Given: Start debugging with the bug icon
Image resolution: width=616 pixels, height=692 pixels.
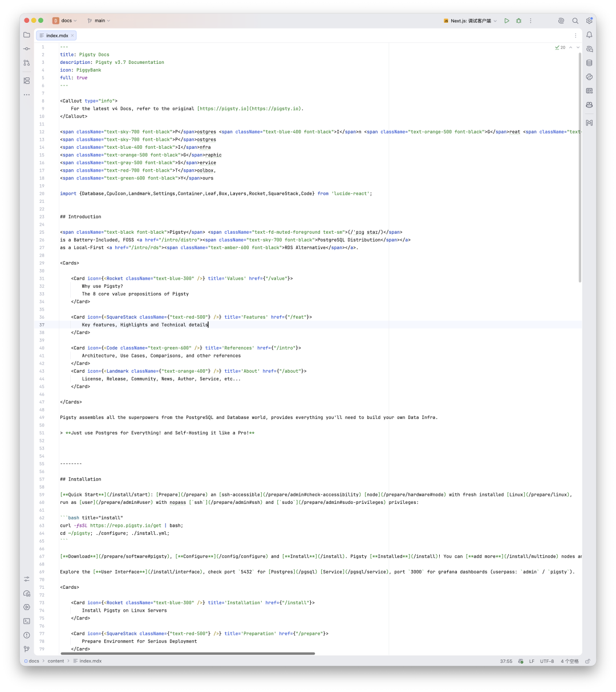Looking at the screenshot, I should (x=518, y=21).
